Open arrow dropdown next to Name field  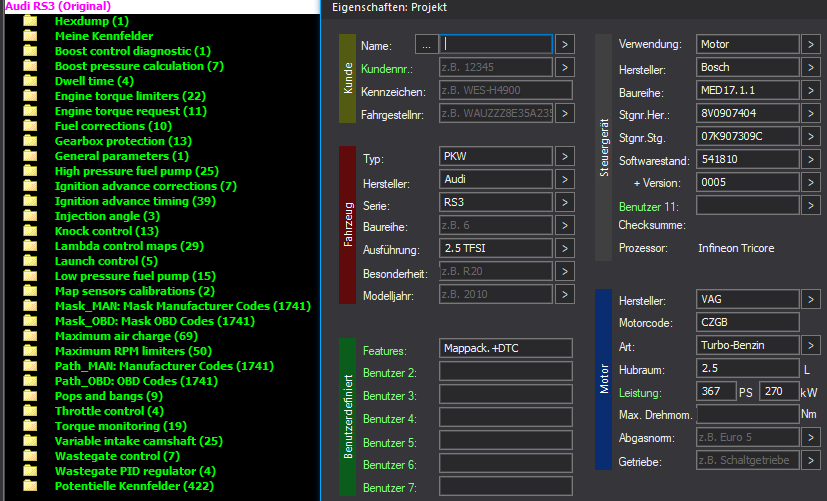click(x=564, y=44)
